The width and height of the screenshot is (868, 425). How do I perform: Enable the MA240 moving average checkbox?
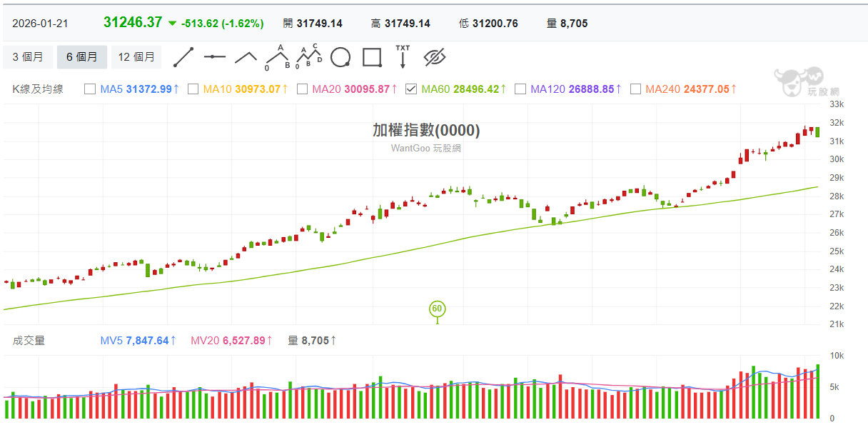pos(635,89)
